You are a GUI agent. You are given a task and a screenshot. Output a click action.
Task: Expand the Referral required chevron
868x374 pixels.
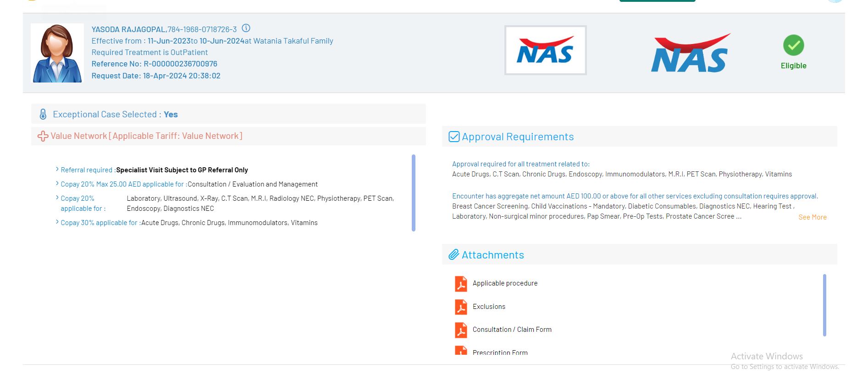tap(57, 170)
